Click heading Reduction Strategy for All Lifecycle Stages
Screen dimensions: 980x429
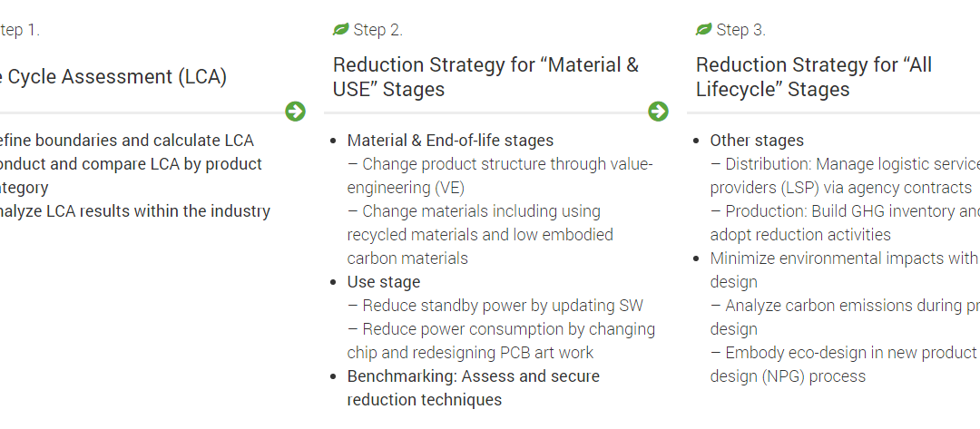click(x=814, y=77)
